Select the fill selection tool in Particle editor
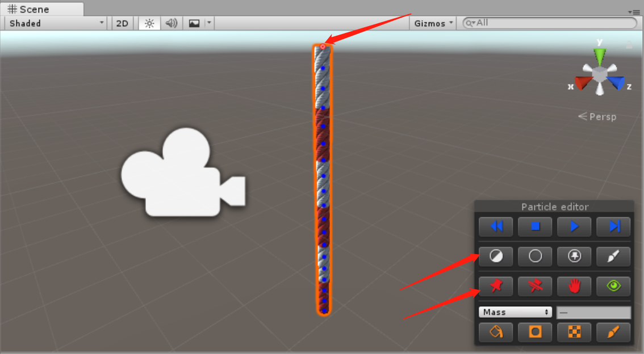The image size is (644, 354). click(x=495, y=256)
